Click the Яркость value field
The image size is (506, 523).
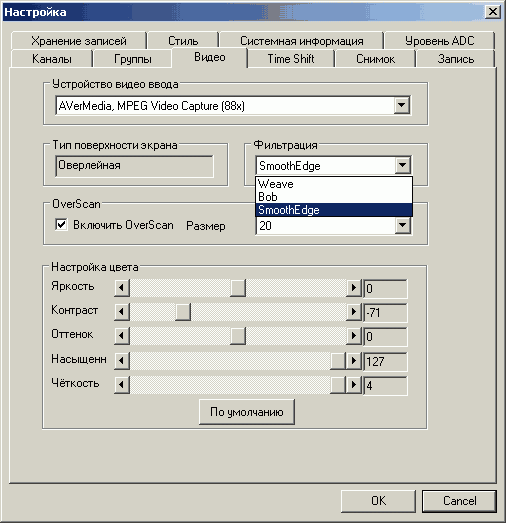tap(385, 288)
